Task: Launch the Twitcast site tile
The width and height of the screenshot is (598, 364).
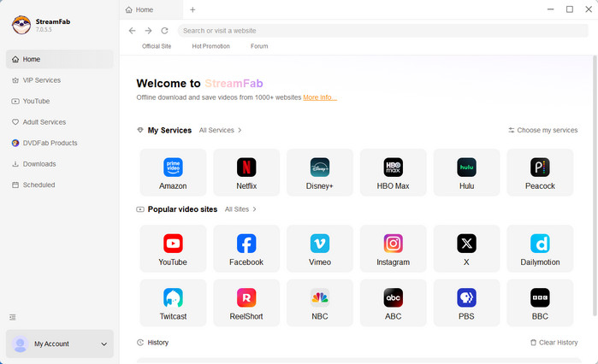Action: pos(173,303)
